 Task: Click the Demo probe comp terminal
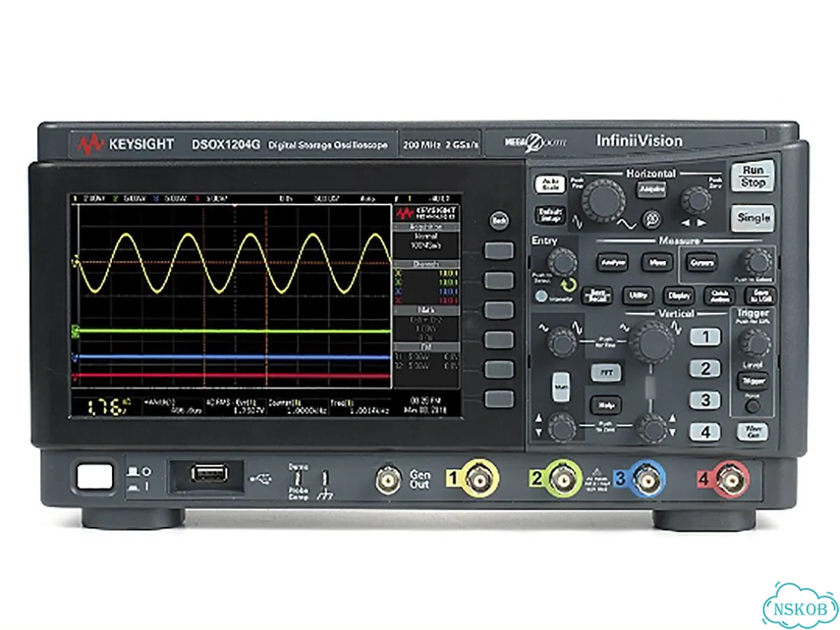297,479
